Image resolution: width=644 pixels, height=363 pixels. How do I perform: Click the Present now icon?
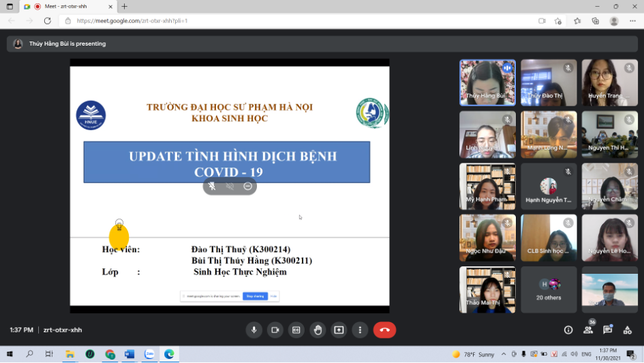[x=339, y=330]
